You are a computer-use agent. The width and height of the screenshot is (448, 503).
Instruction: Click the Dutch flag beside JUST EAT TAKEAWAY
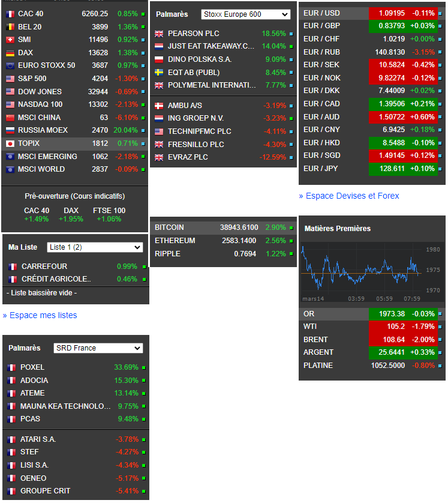[159, 46]
